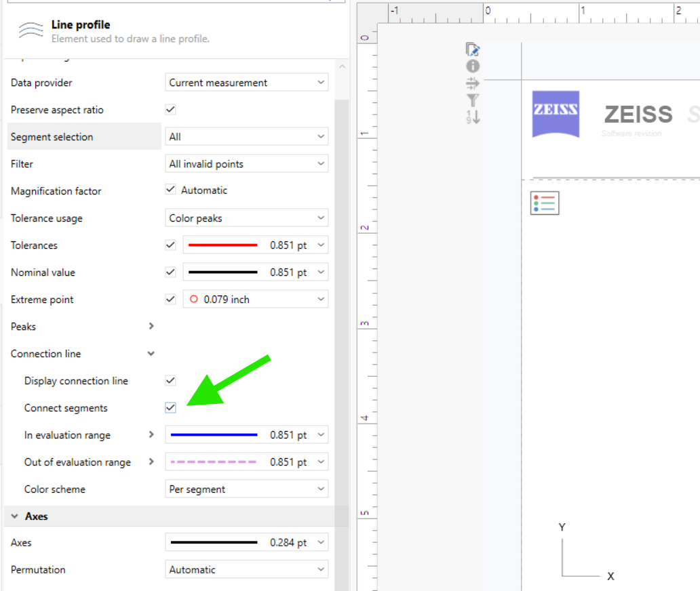Open Color scheme Per segment dropdown
This screenshot has height=591, width=700.
coord(246,489)
